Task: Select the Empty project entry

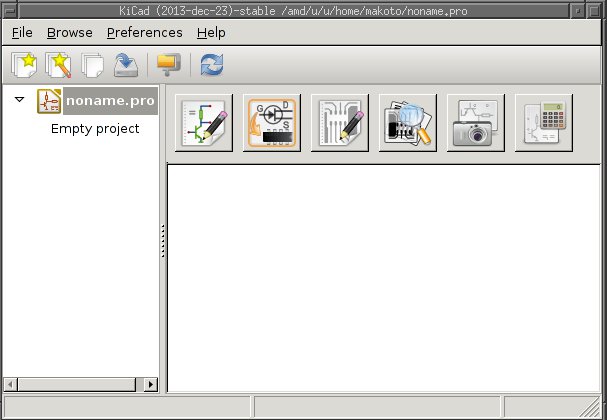Action: 95,129
